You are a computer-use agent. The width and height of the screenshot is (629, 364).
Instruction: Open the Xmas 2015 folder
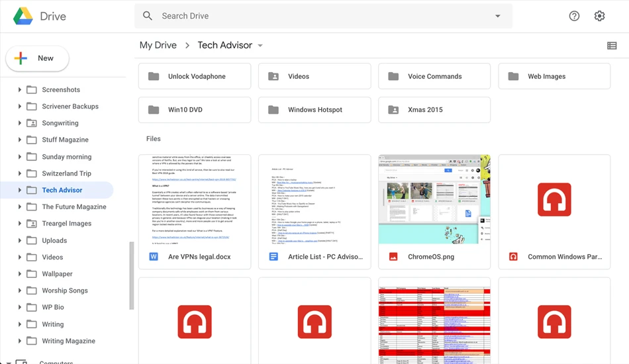434,110
